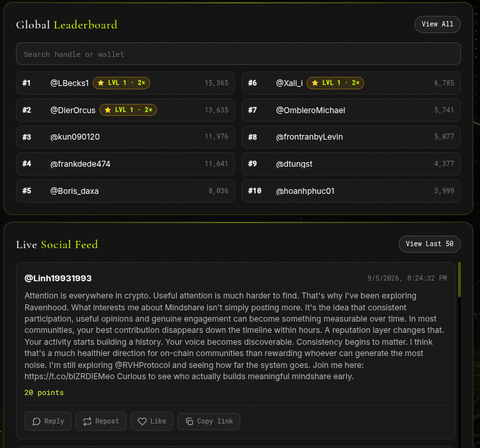The width and height of the screenshot is (480, 448).
Task: Click the Like heart icon
Action: click(x=142, y=422)
